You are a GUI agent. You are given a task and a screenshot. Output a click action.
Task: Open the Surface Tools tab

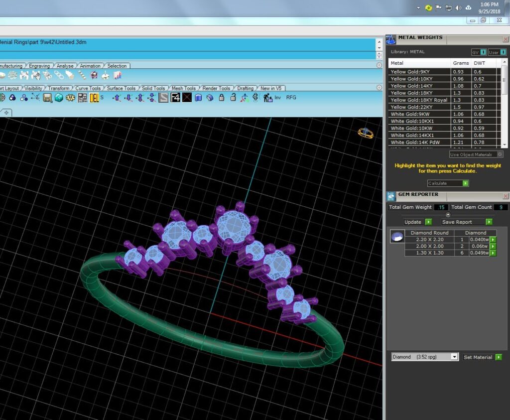coord(121,88)
